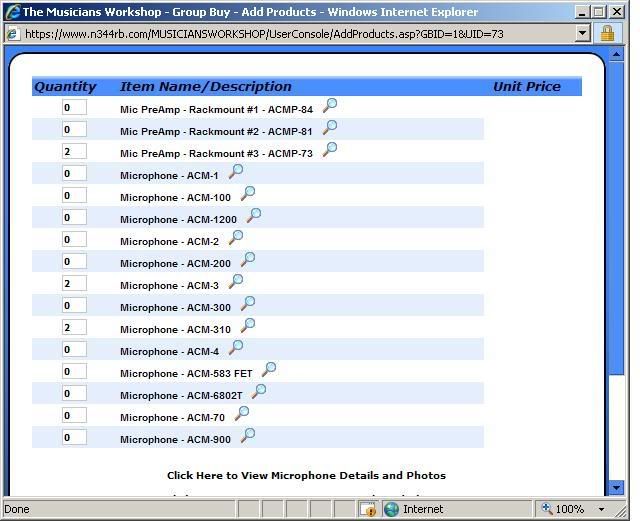The height and width of the screenshot is (521, 640).
Task: Click the vertical scrollbar thumb
Action: [x=616, y=218]
